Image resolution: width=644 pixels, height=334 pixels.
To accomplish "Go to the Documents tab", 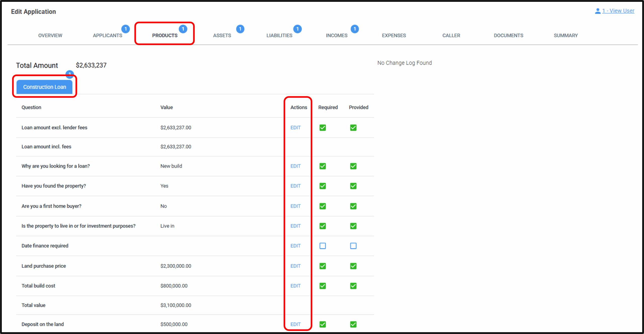I will (508, 36).
